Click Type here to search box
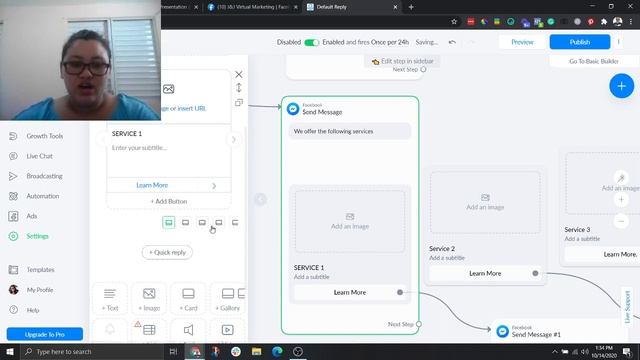 click(x=92, y=351)
